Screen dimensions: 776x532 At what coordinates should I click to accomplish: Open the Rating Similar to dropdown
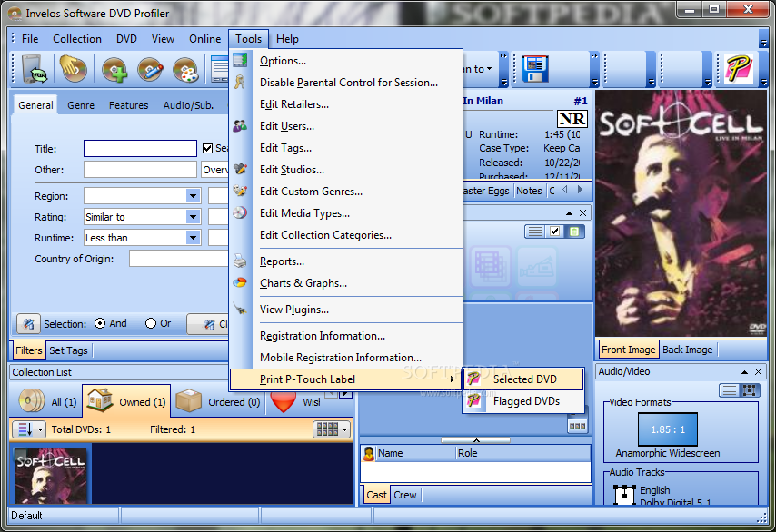tap(193, 217)
